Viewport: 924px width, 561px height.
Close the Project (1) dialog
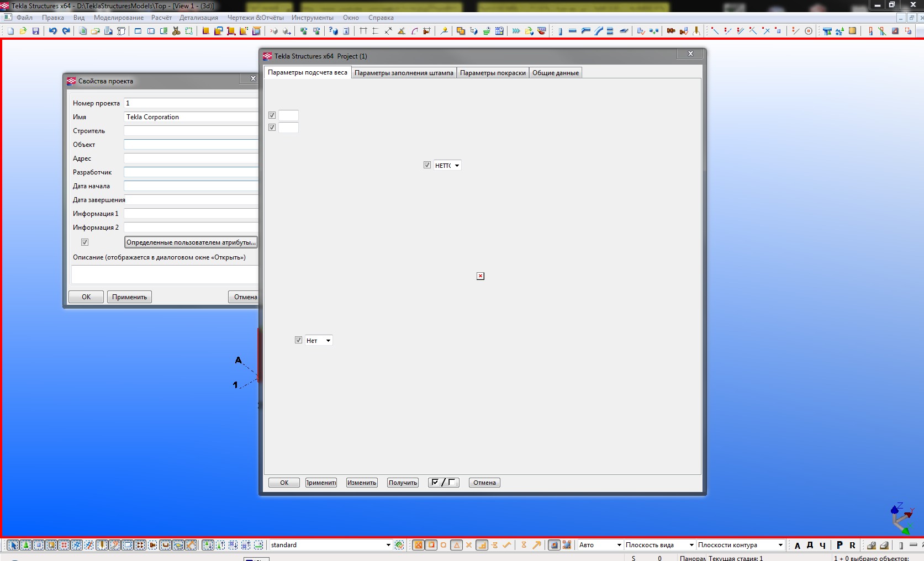690,54
